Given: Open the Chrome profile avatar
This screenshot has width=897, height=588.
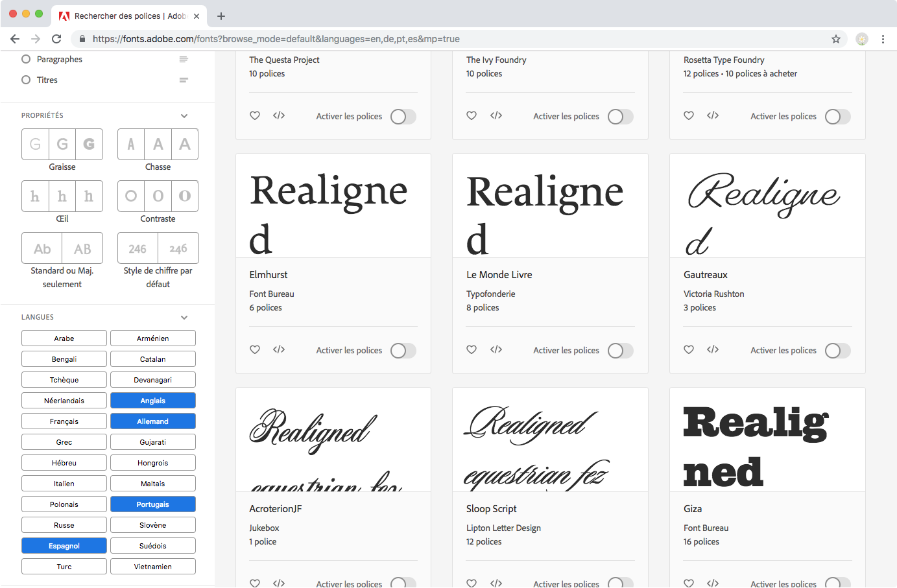Looking at the screenshot, I should [x=862, y=39].
